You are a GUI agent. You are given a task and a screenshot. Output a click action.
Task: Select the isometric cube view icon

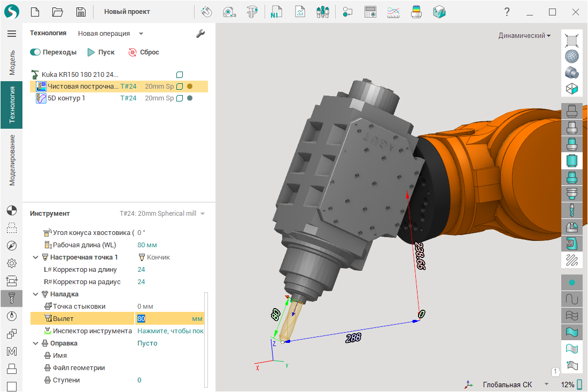pyautogui.click(x=572, y=89)
